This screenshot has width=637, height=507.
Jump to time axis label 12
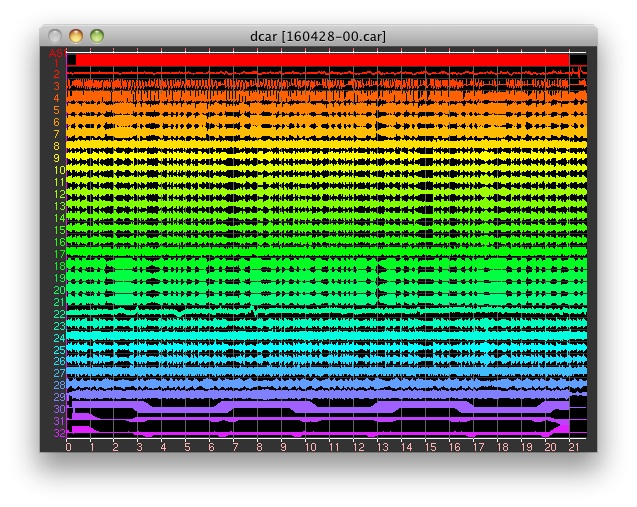(x=358, y=447)
